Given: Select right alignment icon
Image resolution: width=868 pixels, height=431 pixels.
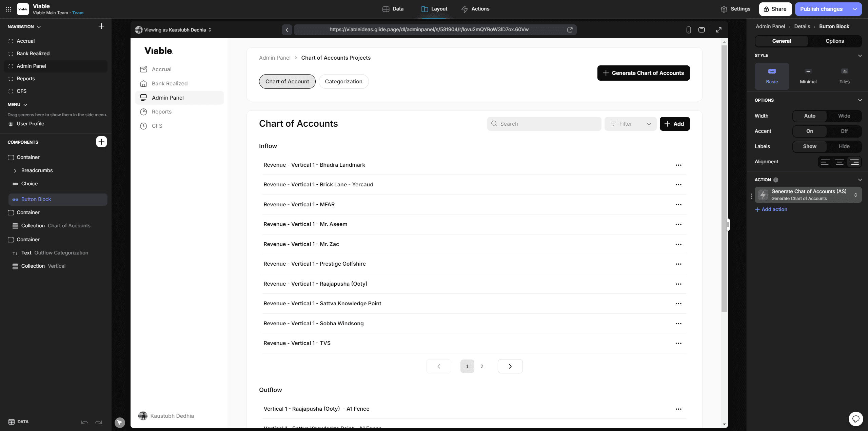Looking at the screenshot, I should pos(854,162).
